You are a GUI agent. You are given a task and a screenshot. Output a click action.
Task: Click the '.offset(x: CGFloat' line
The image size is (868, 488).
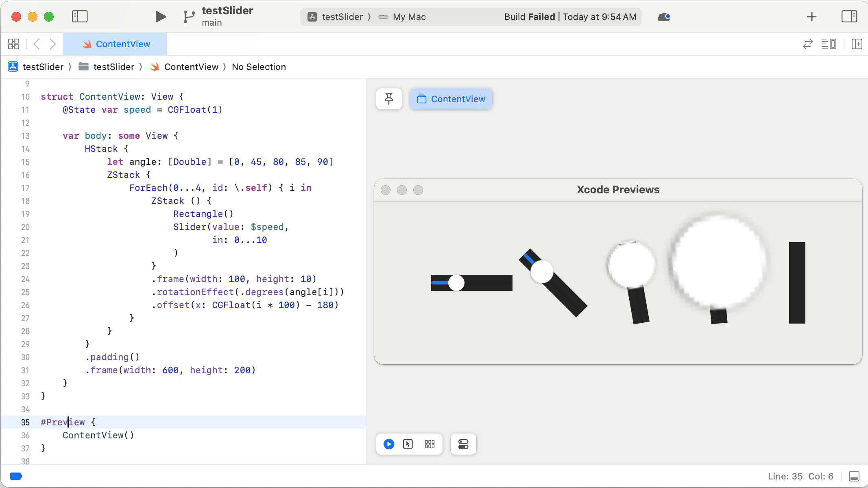pyautogui.click(x=245, y=305)
